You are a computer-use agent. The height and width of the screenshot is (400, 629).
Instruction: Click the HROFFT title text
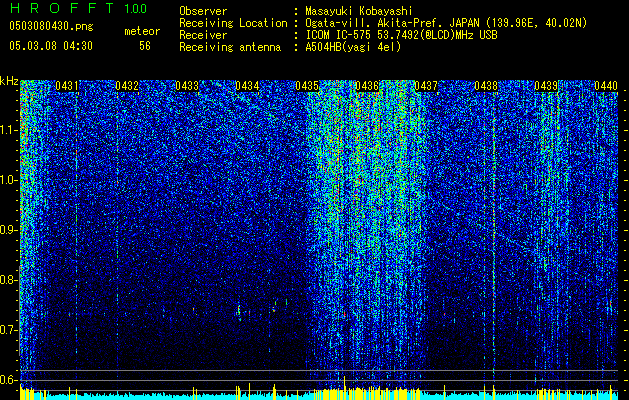point(61,8)
